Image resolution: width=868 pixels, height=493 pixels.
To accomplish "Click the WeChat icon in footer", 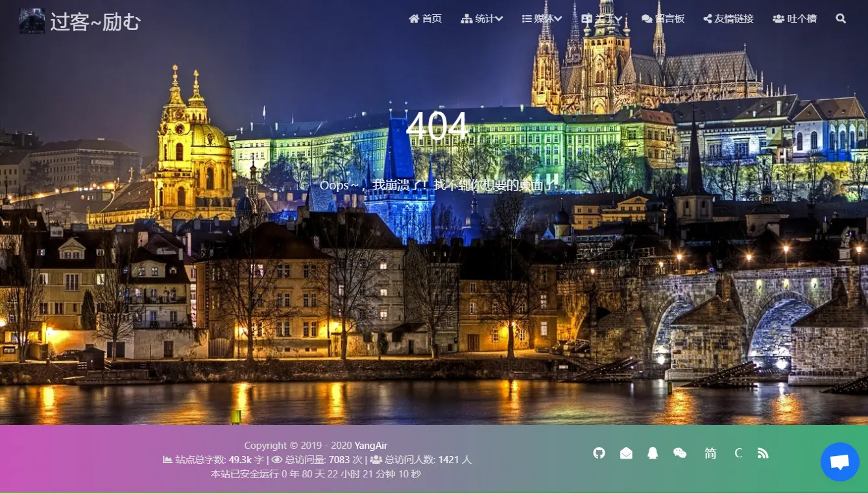I will click(680, 453).
